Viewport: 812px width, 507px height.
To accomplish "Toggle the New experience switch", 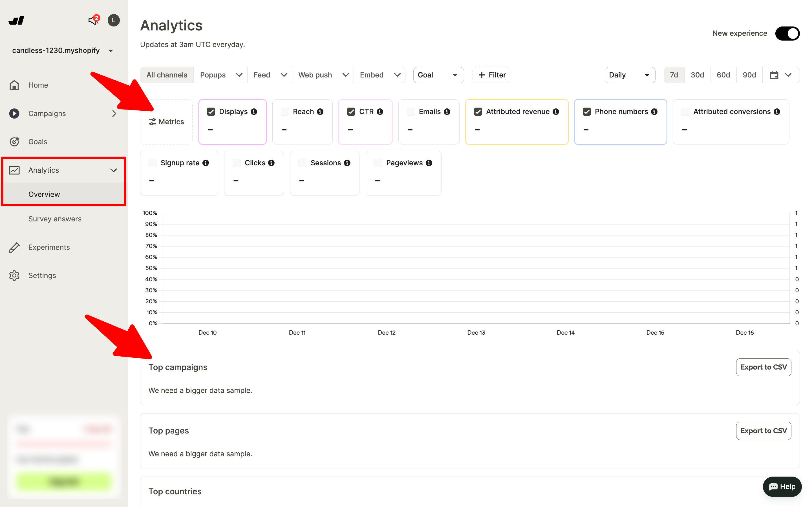I will pyautogui.click(x=787, y=34).
